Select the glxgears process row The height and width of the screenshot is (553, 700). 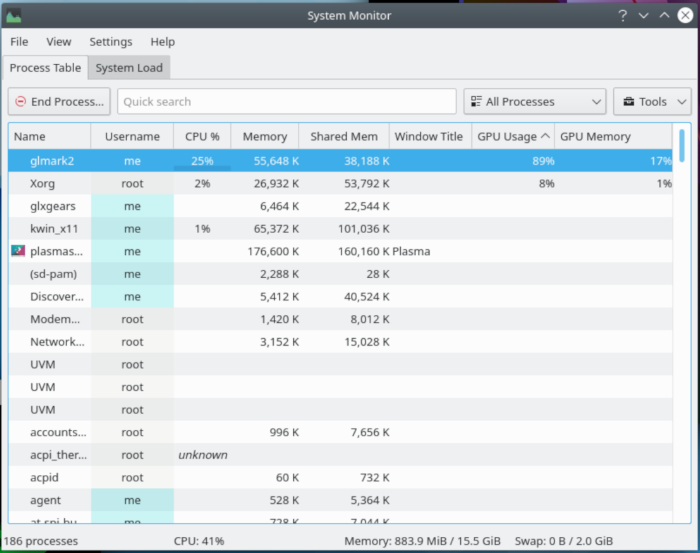tap(50, 205)
